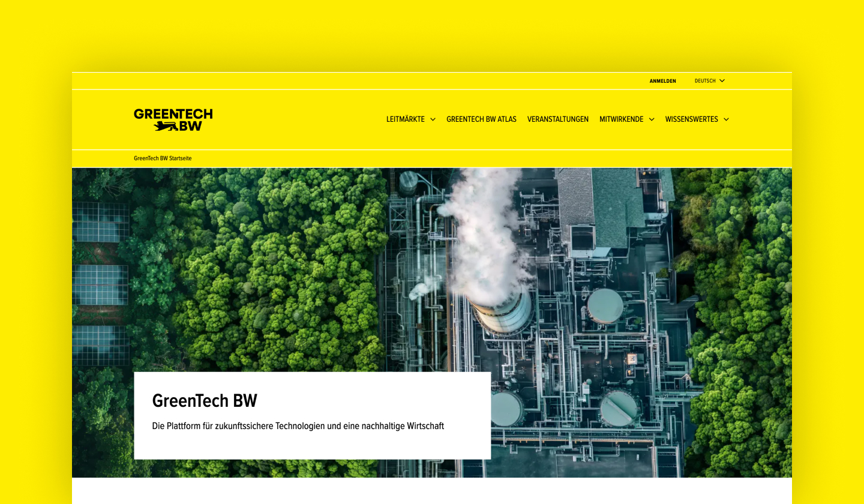Open the DEUTSCH language dropdown
The image size is (864, 504).
point(705,80)
